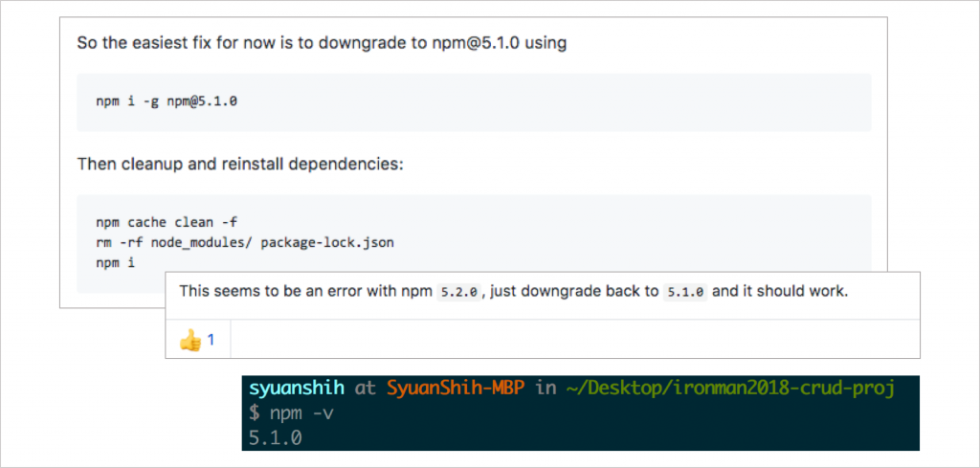
Task: Click the syuanshih username in terminal prompt
Action: (x=297, y=388)
